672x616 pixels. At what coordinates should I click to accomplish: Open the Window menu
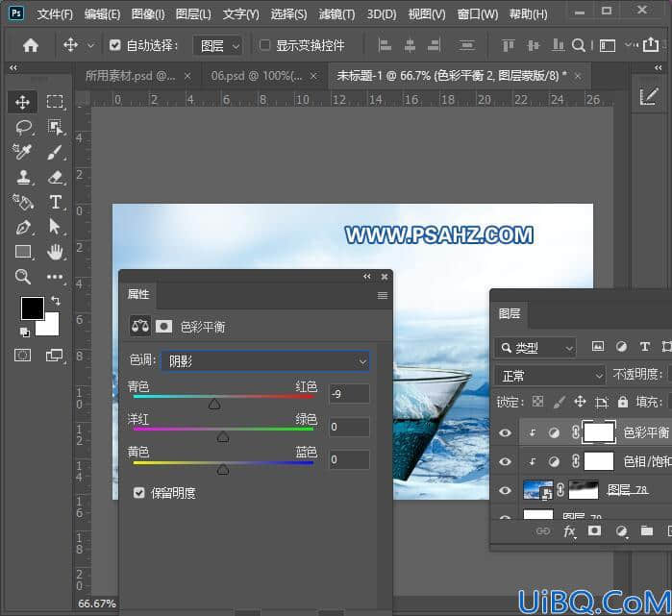(x=478, y=14)
